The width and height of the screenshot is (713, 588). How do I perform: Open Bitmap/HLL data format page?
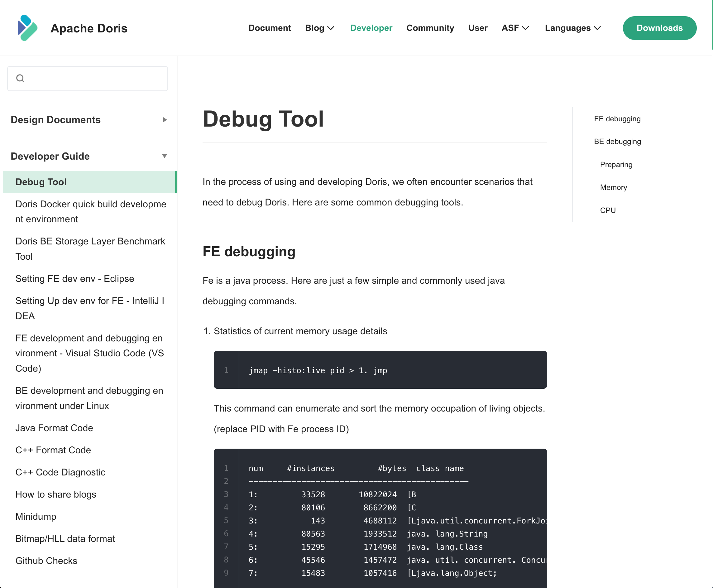(x=65, y=539)
